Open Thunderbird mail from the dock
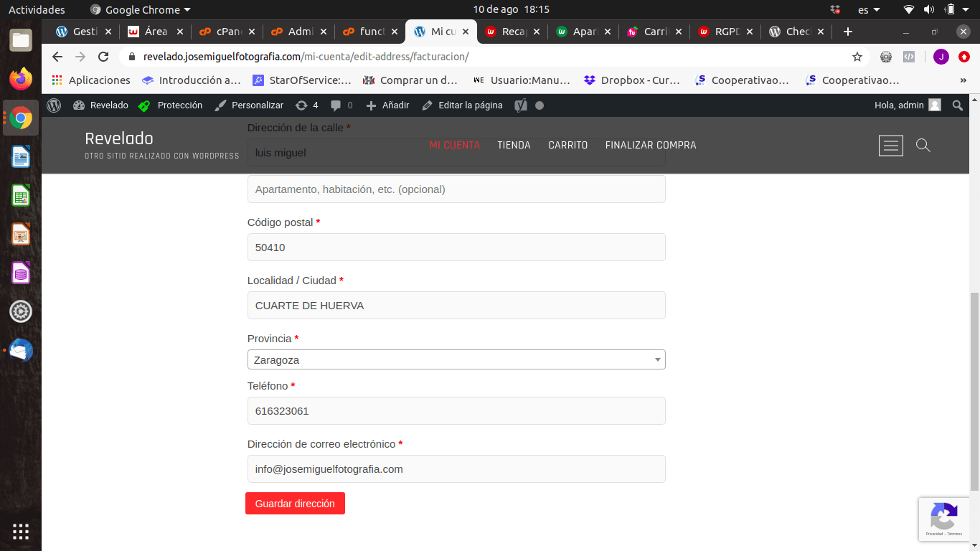This screenshot has height=551, width=980. (x=21, y=350)
